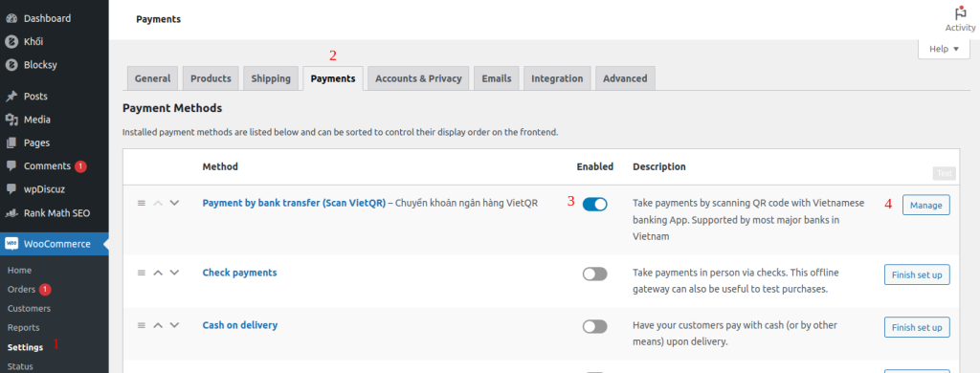Grab the drag handle for Cash on delivery row

pos(142,325)
